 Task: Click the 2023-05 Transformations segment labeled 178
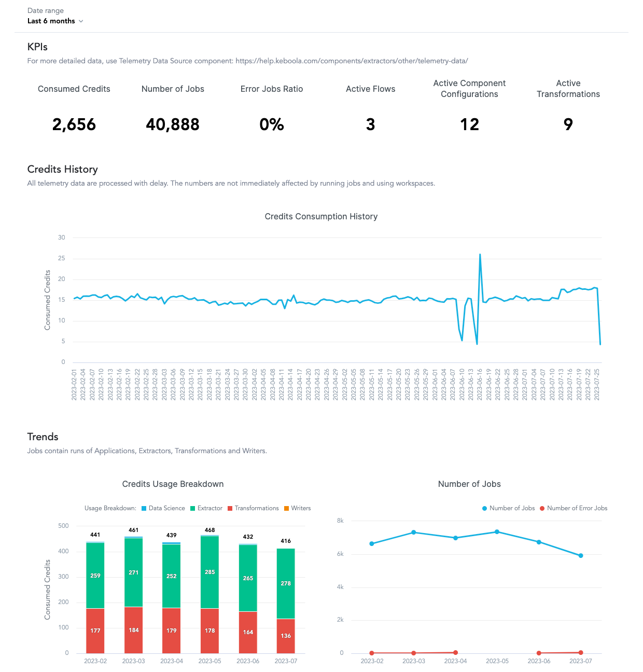[x=210, y=631]
